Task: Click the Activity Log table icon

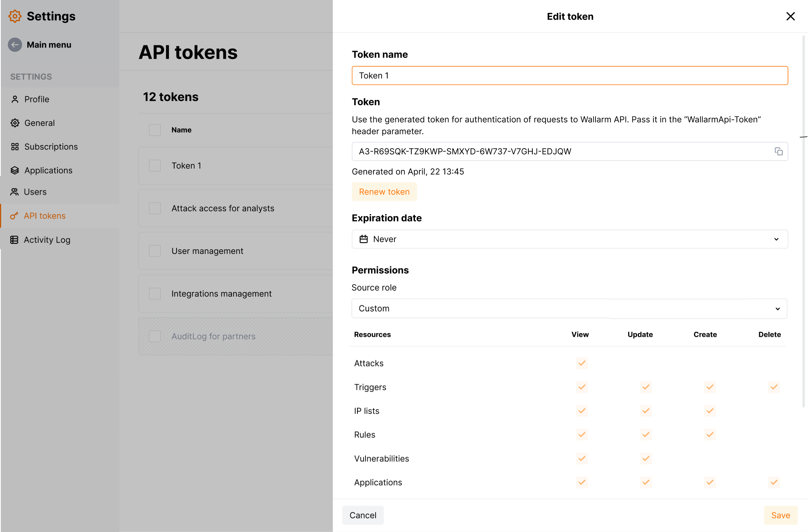Action: 14,240
